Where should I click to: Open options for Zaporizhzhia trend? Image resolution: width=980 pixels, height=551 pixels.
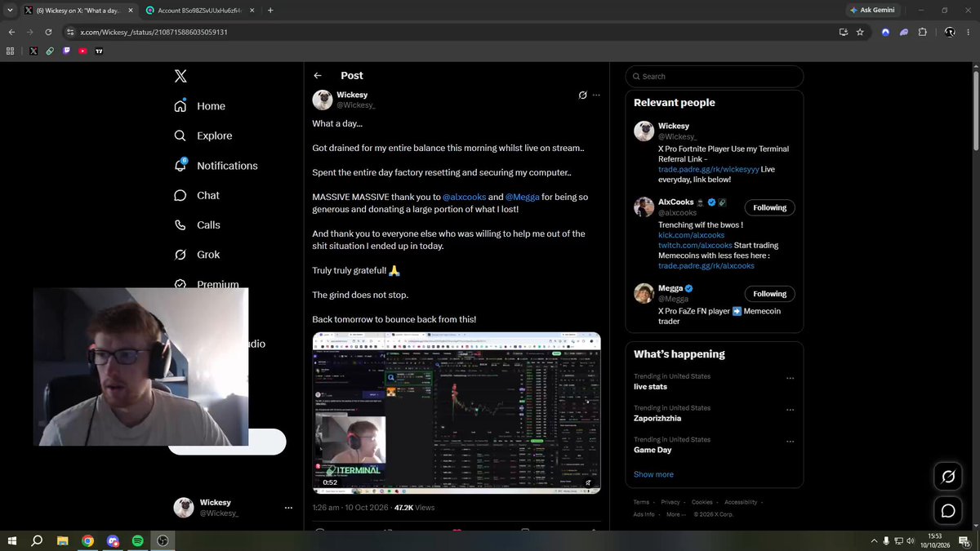pos(790,411)
